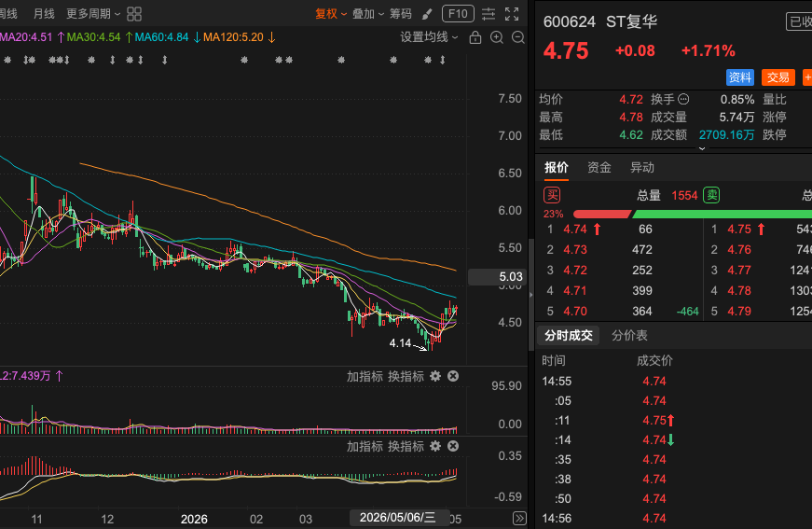The height and width of the screenshot is (529, 812).
Task: Zoom in on the candlestick chart
Action: [x=497, y=37]
